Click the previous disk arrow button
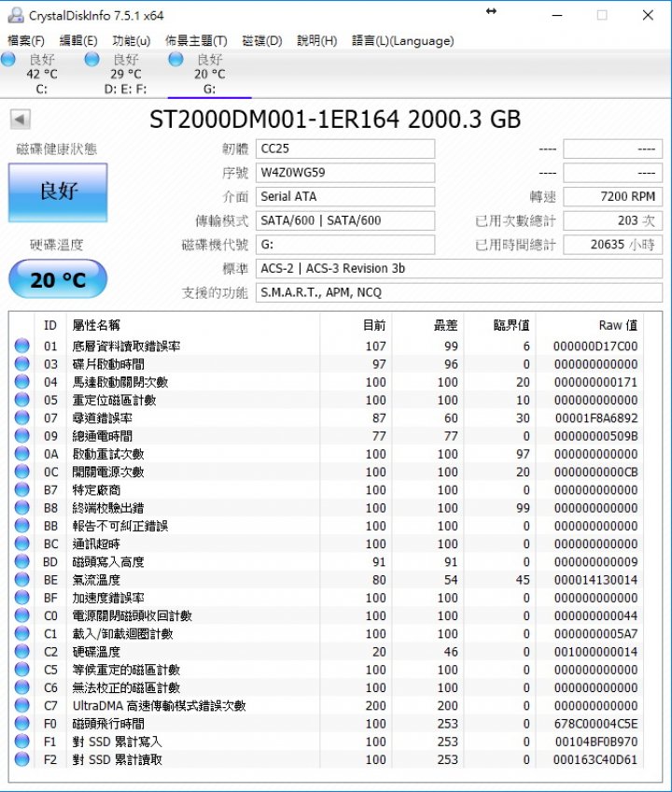 pyautogui.click(x=21, y=120)
